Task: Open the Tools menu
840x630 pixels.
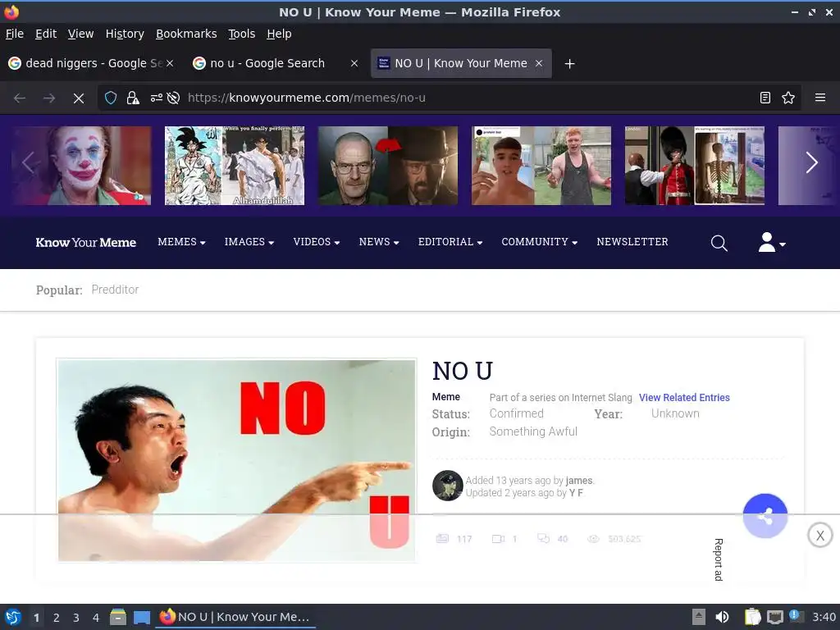Action: [x=242, y=34]
